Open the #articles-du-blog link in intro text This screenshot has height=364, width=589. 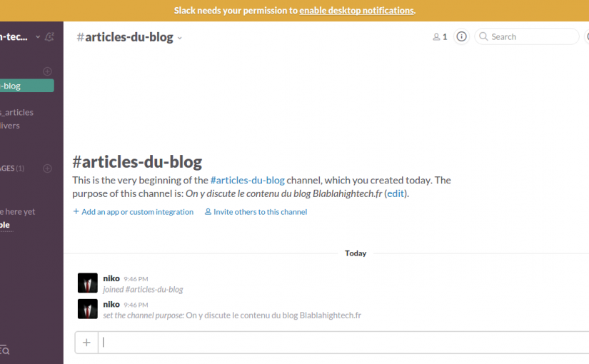tap(248, 181)
